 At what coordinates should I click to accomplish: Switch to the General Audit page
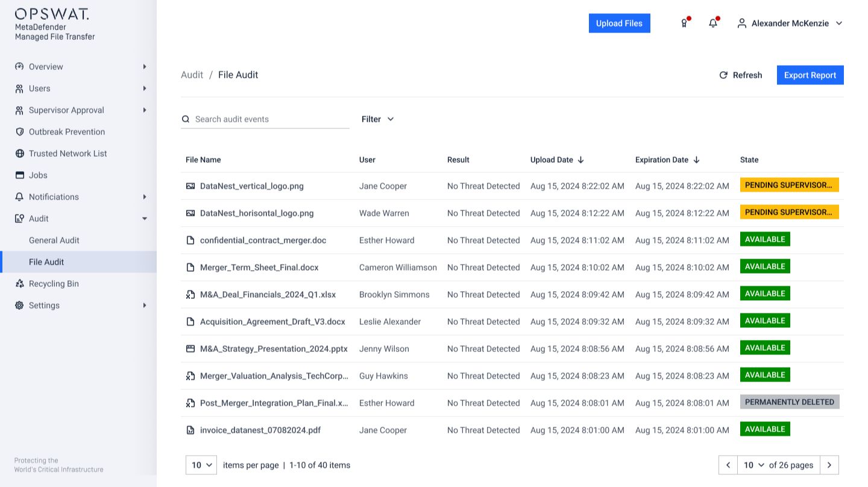coord(52,240)
